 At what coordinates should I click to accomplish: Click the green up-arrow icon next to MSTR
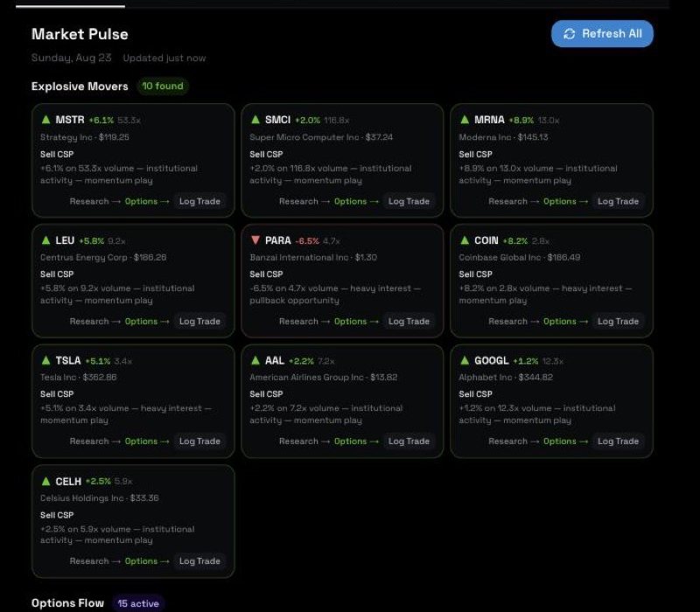(46, 120)
